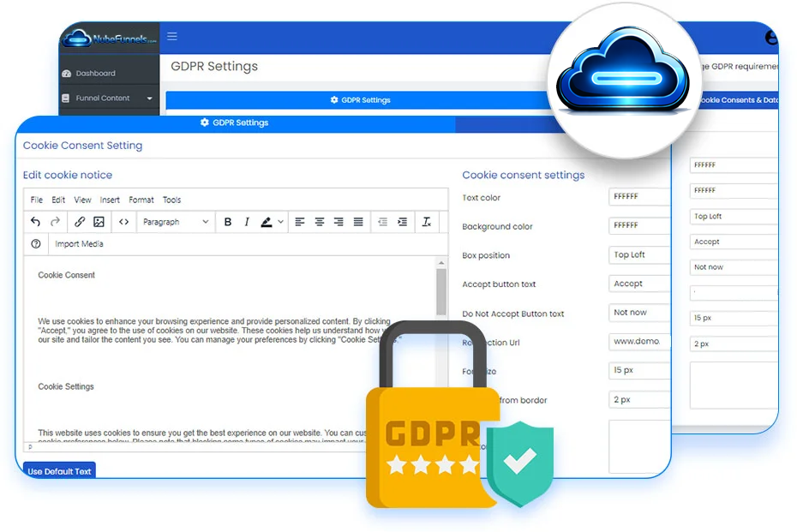Open the Insert menu in editor
The width and height of the screenshot is (797, 532).
click(110, 200)
